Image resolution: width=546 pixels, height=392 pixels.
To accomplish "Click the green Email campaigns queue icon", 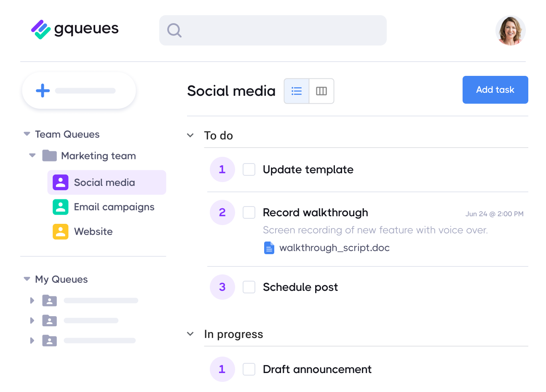I will click(x=61, y=207).
